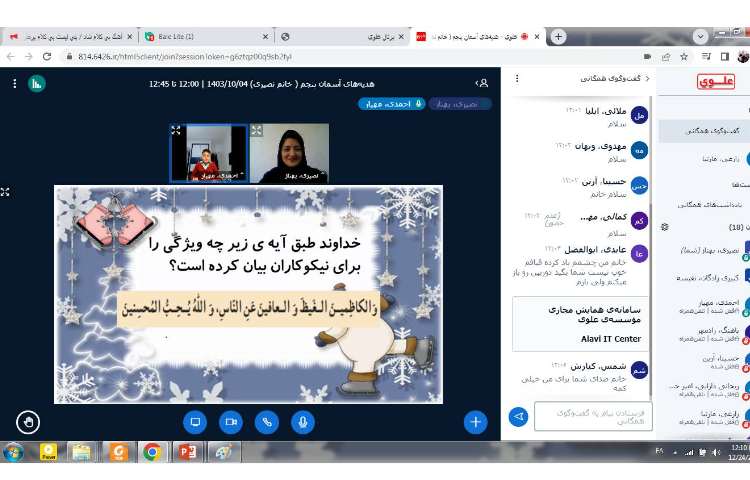Click the talking indicator pill with mic
This screenshot has height=480, width=750.
point(392,104)
